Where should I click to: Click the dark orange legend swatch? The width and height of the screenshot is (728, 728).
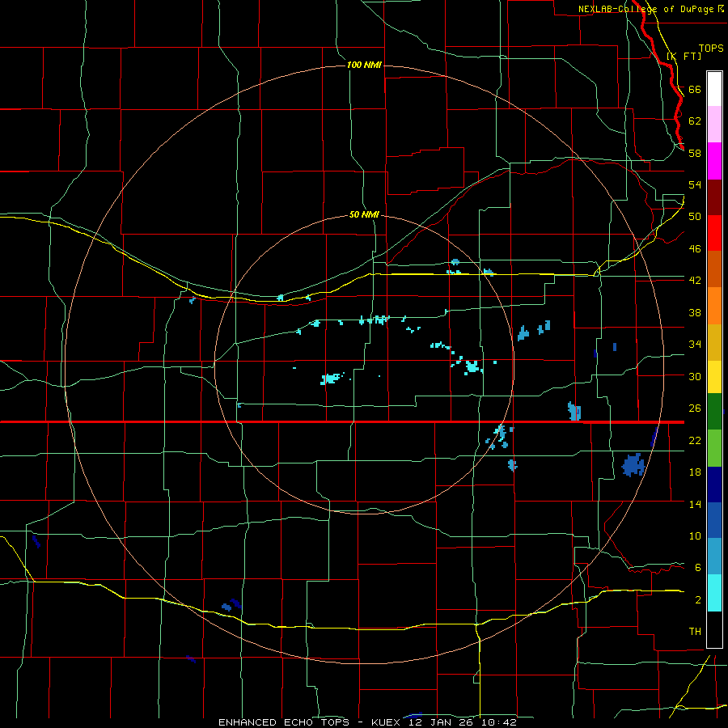[714, 269]
